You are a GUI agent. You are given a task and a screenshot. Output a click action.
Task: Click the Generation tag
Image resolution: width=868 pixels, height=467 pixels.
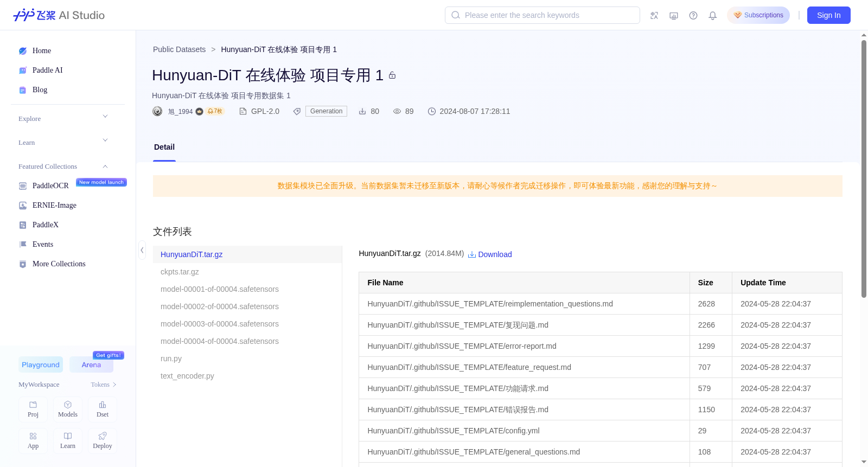click(x=326, y=111)
